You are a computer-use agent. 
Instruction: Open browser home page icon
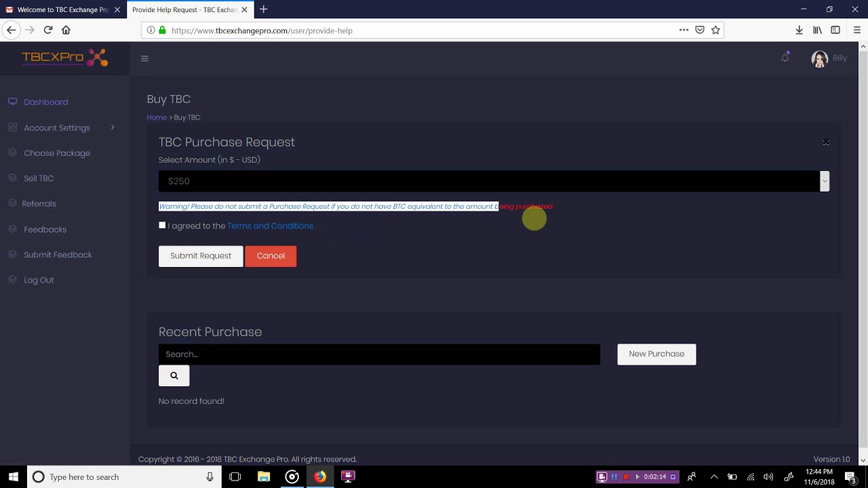66,30
